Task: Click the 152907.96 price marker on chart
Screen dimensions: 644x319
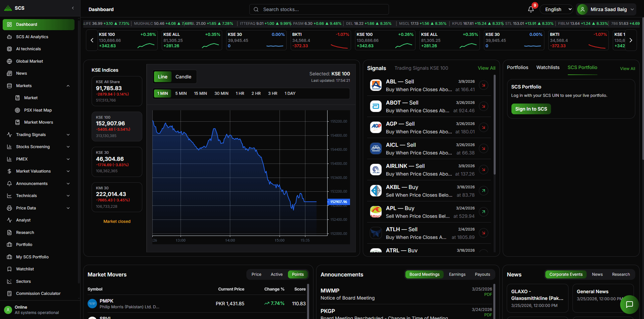Action: click(338, 202)
